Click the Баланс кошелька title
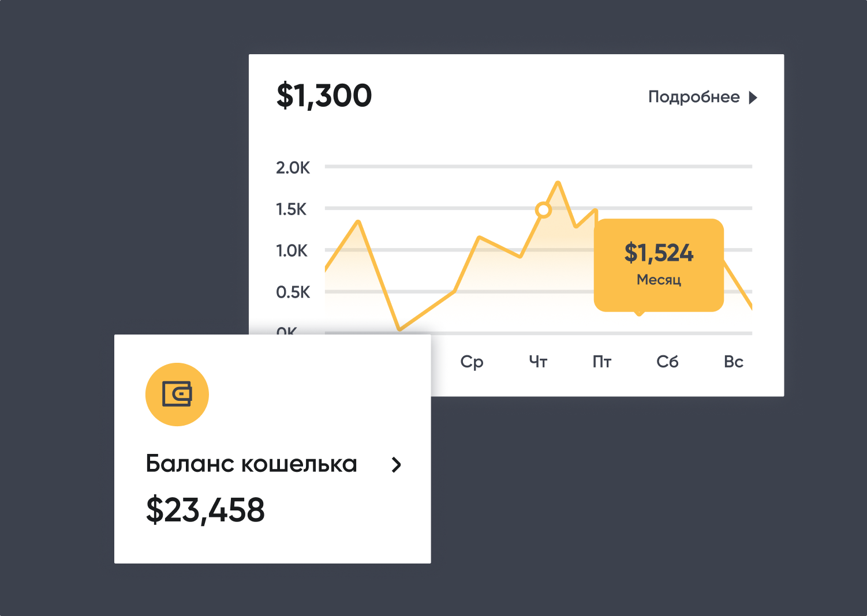 (x=251, y=464)
